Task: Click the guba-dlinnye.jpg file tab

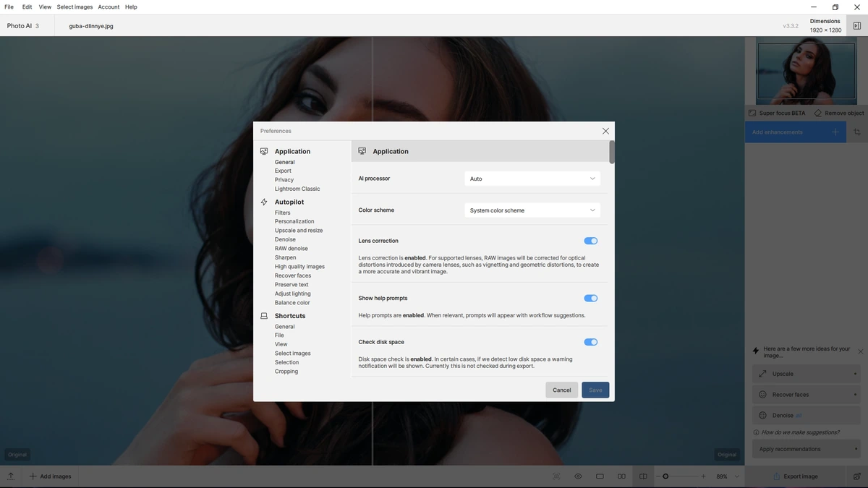Action: [91, 26]
